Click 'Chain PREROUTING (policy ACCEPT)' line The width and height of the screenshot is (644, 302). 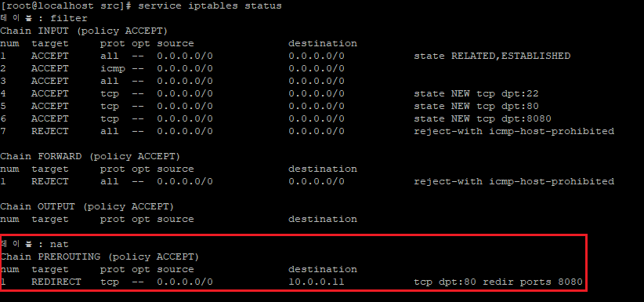(x=99, y=257)
